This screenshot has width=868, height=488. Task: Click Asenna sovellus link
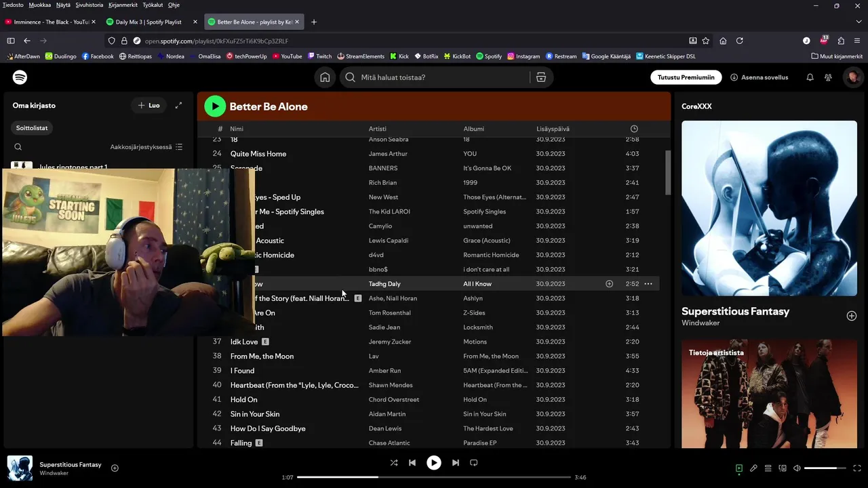click(x=759, y=77)
